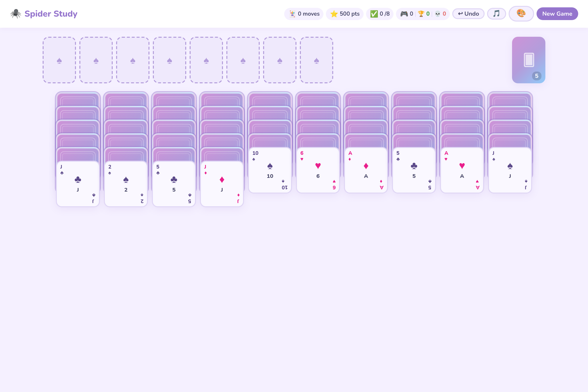Screen dimensions: 588x392
Task: Select the Ace of hearts card
Action: pos(462,170)
